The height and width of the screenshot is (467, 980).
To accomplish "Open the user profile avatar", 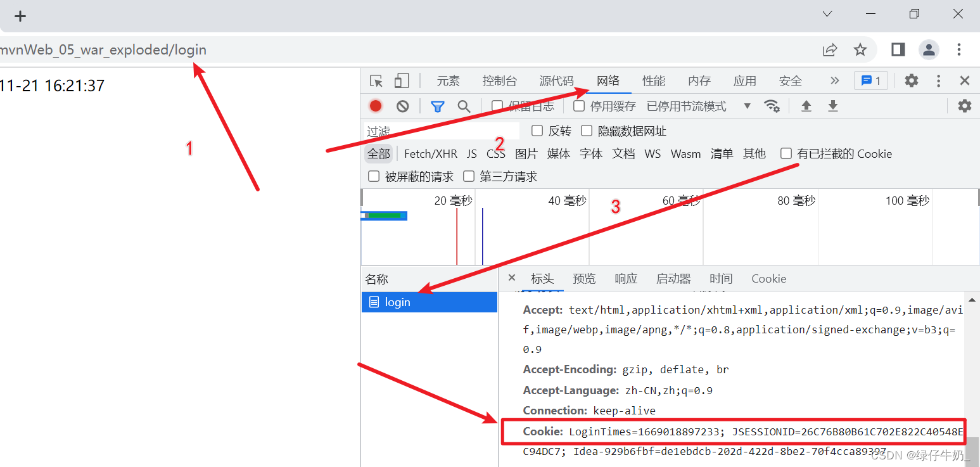I will point(929,49).
